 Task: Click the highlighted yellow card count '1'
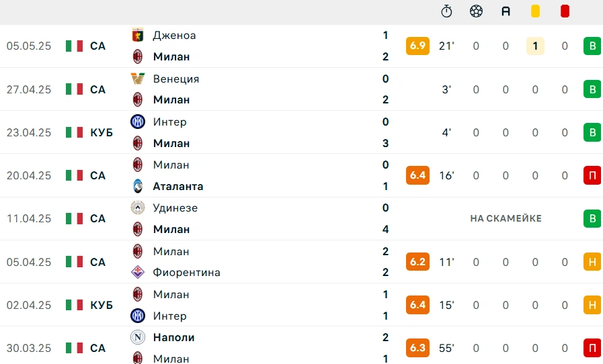(535, 46)
